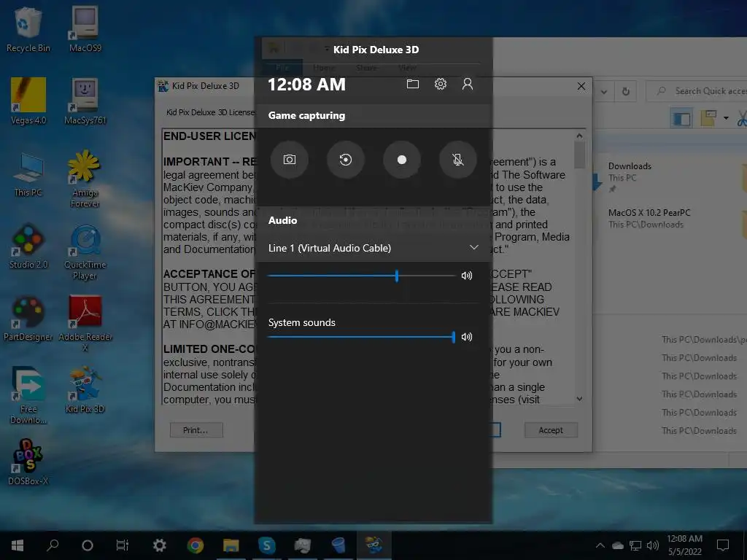Record the last 30 seconds
Screen dimensions: 747x560
[x=345, y=160]
